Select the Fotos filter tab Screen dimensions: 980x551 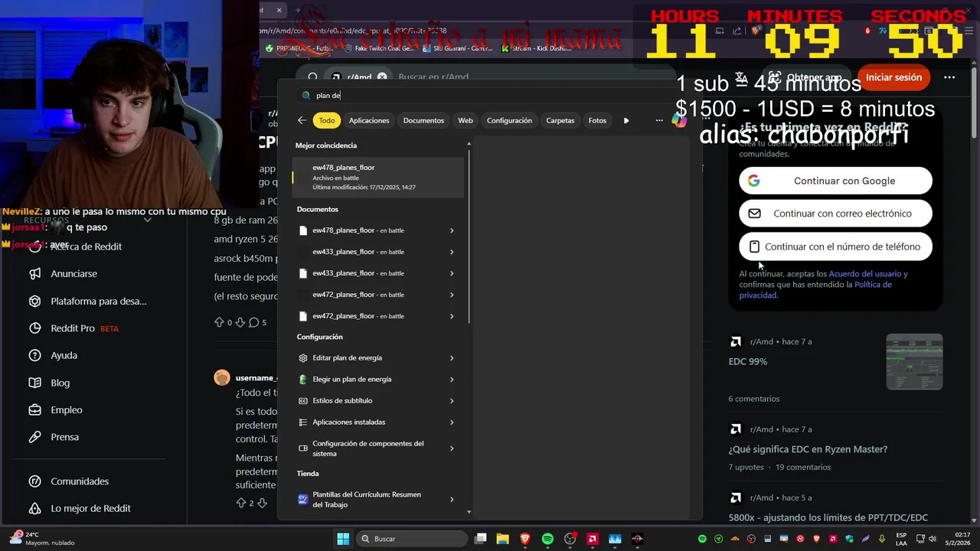click(x=597, y=120)
